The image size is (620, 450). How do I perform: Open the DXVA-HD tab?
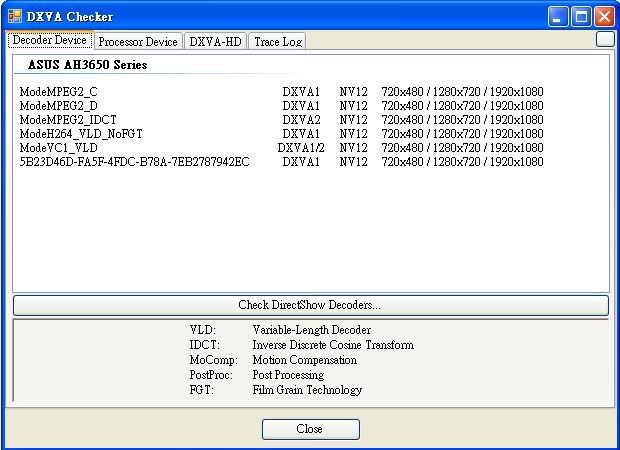point(215,42)
